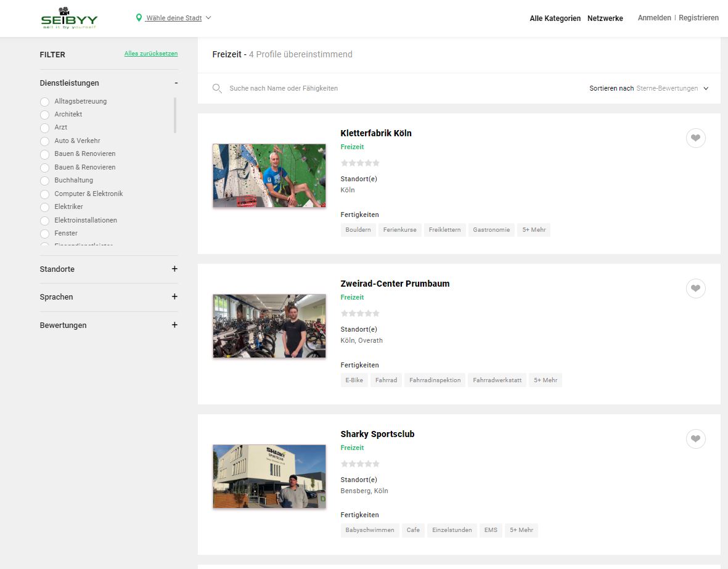Open the Sortieren nach dropdown

point(648,88)
